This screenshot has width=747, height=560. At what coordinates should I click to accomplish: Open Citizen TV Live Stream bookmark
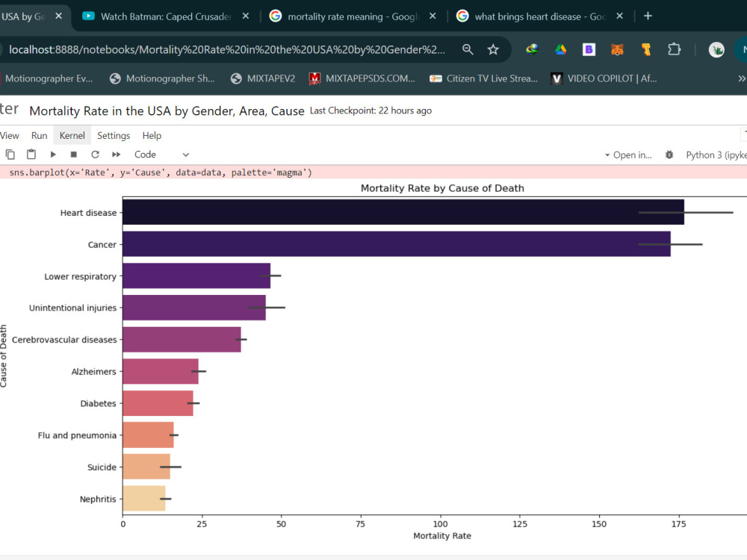(x=483, y=78)
